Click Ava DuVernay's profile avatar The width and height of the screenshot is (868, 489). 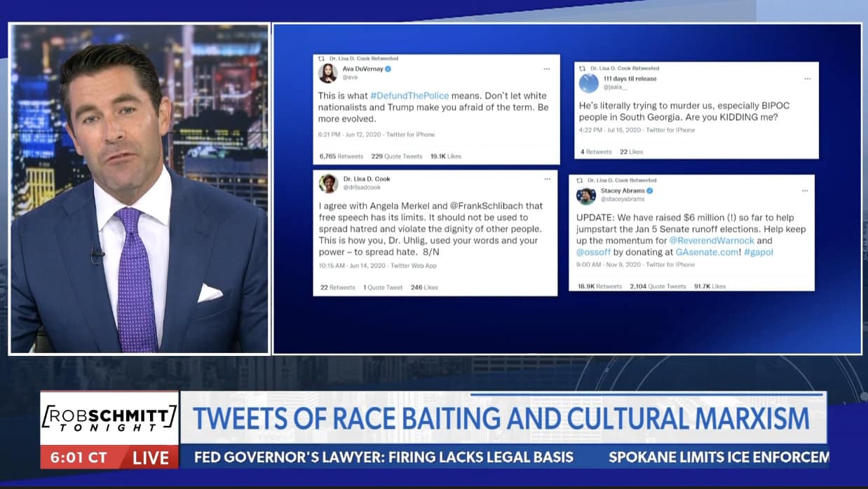(x=328, y=73)
